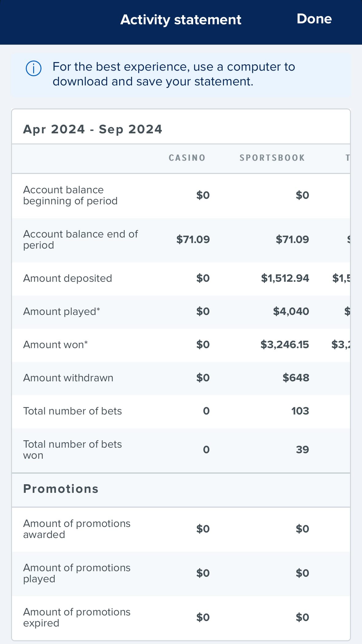This screenshot has width=362, height=644.
Task: Tap the Done button
Action: click(314, 19)
